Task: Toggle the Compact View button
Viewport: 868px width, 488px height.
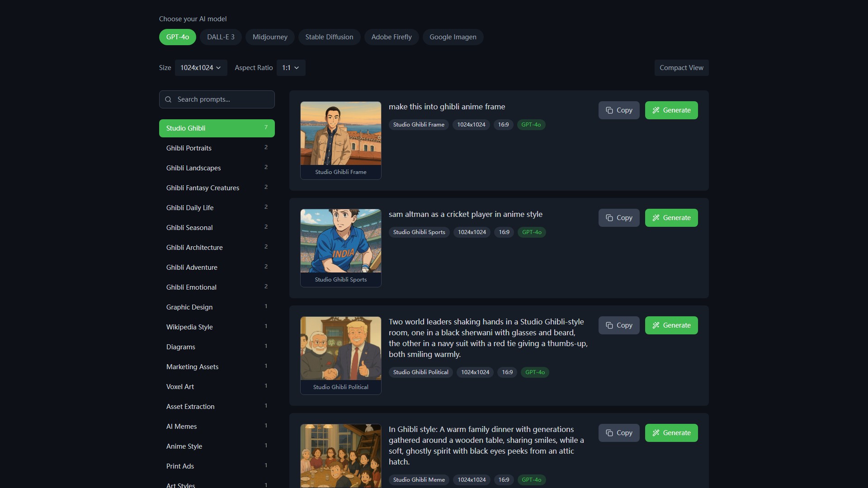Action: point(681,68)
